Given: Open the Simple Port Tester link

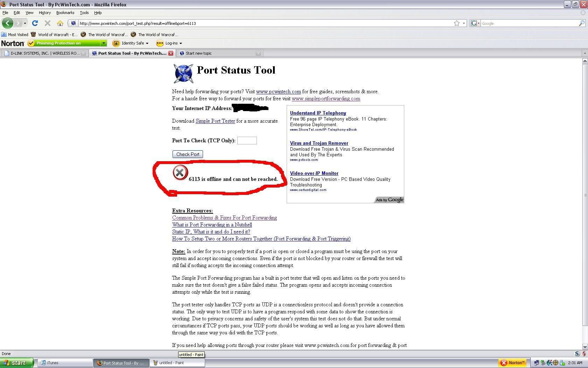Looking at the screenshot, I should [x=215, y=121].
